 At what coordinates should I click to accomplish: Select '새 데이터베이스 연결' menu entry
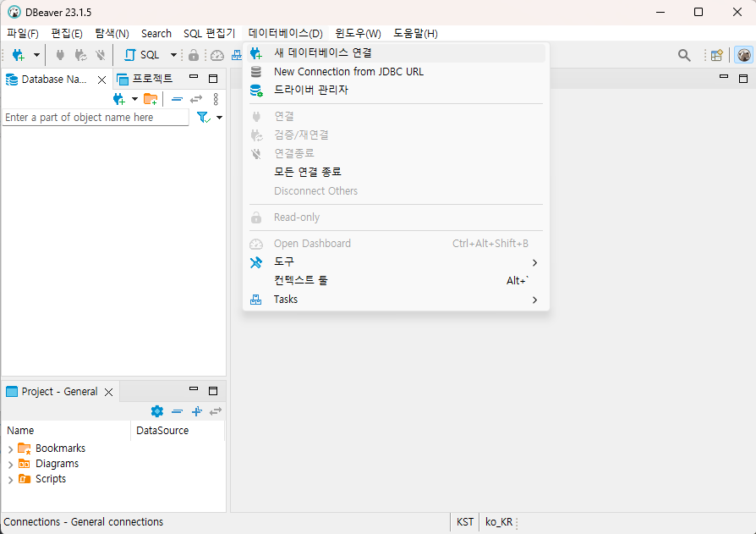tap(322, 52)
